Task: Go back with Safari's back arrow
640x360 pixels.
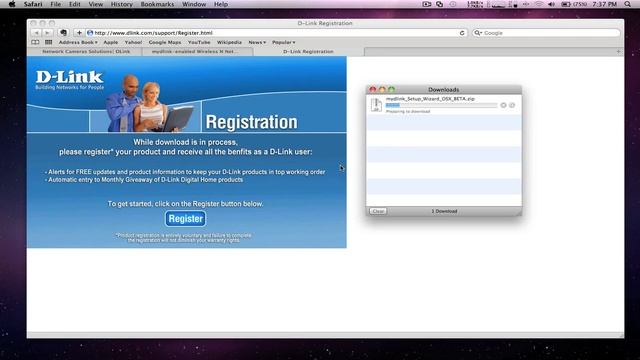Action: 36,33
